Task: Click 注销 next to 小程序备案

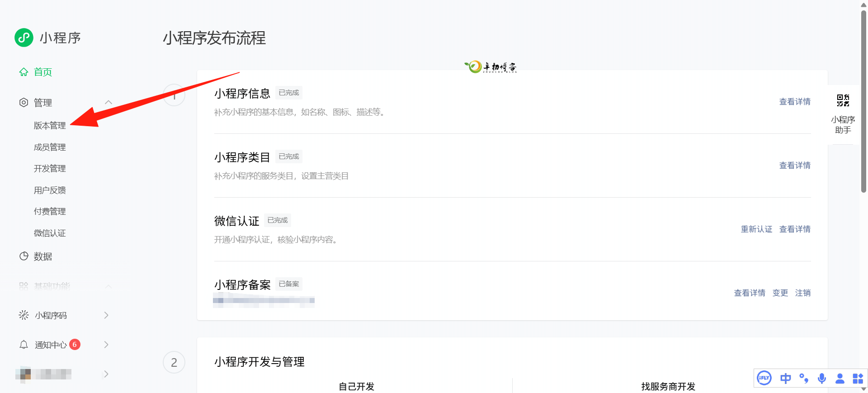Action: pos(803,293)
